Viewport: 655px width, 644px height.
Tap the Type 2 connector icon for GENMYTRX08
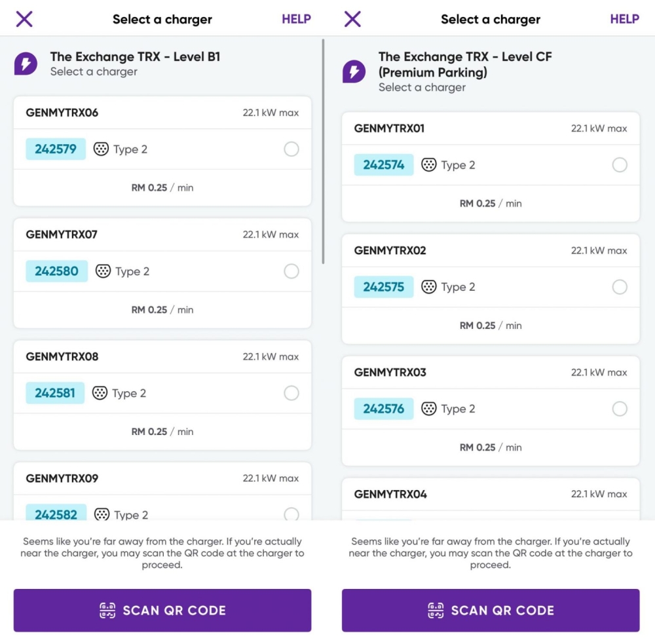click(100, 393)
